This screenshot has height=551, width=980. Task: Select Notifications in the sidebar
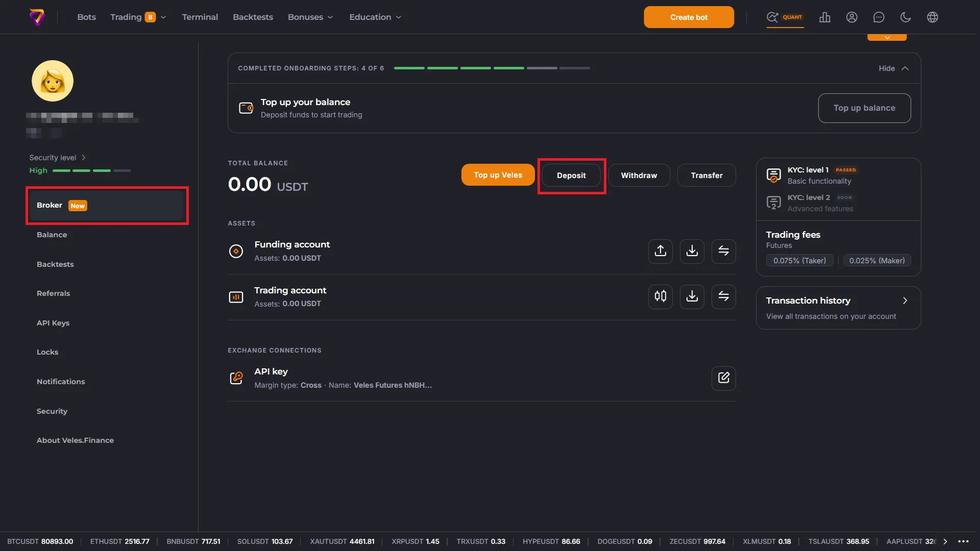pyautogui.click(x=61, y=382)
